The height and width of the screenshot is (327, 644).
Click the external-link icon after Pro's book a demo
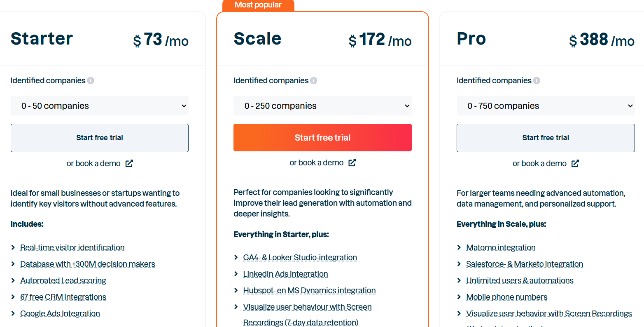coord(576,163)
